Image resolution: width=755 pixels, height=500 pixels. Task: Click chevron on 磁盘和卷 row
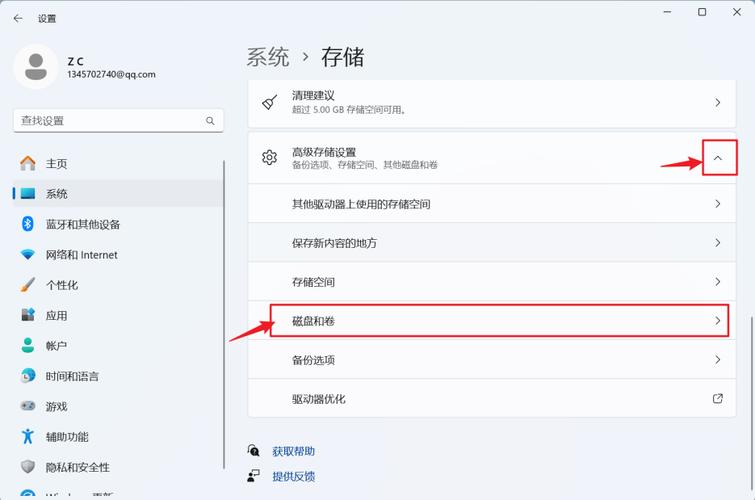click(718, 321)
